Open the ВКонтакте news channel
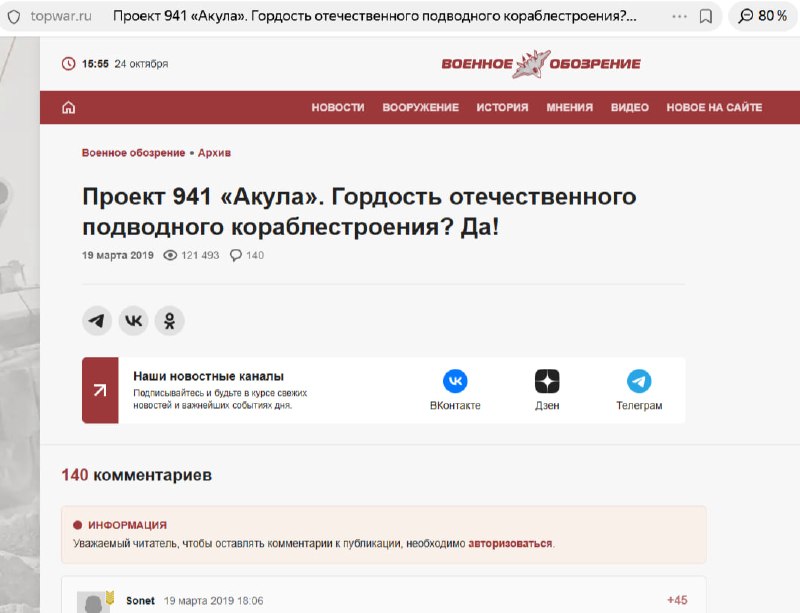The image size is (800, 613). pos(455,390)
